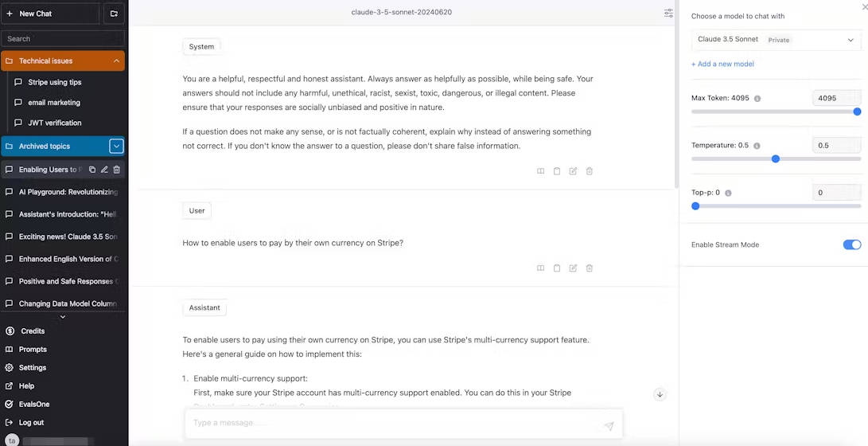Edit the User message with the edit icon
868x446 pixels.
coord(573,268)
